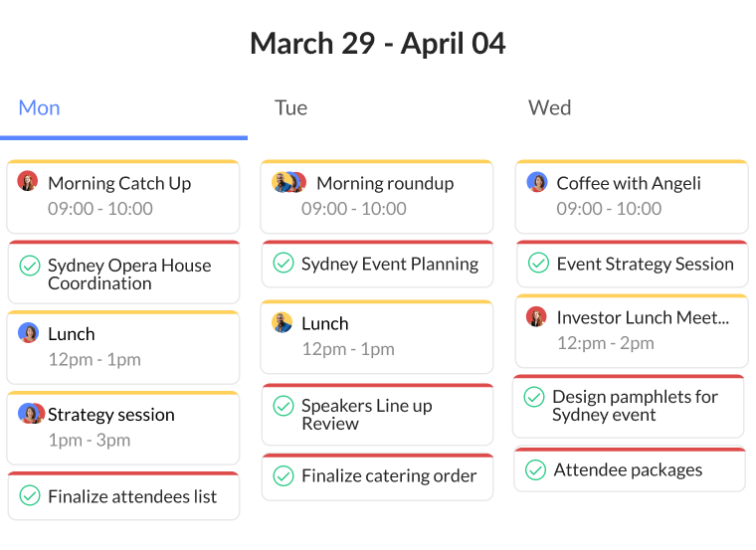This screenshot has height=550, width=756.
Task: Toggle Sydney Event Planning task checkmark
Action: pos(283,264)
